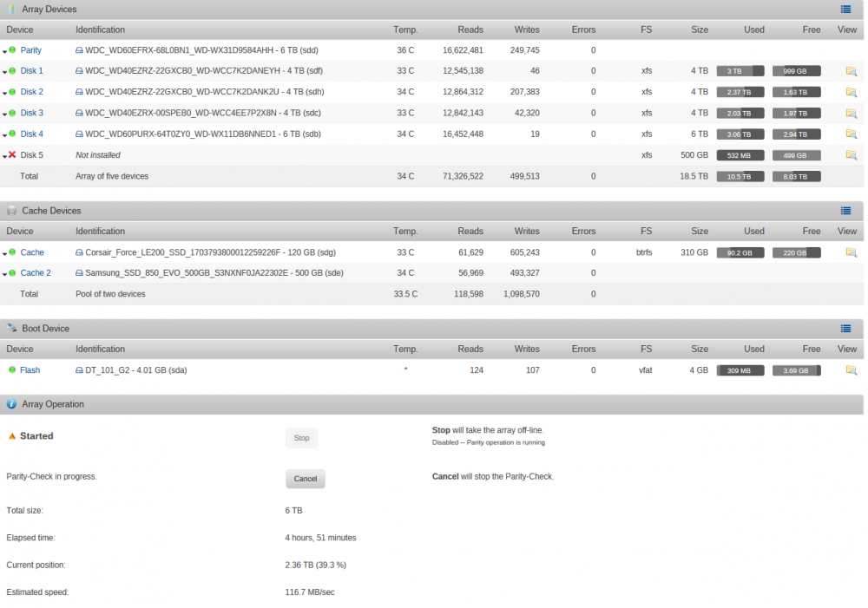Screen dimensions: 868x608
Task: Click the Flash green status indicator
Action: [12, 369]
